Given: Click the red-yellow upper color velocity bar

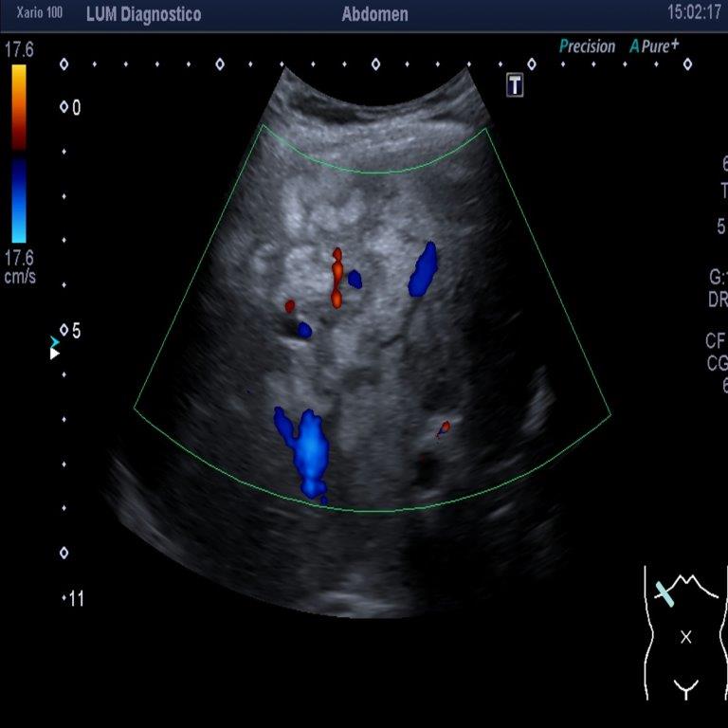Looking at the screenshot, I should [x=19, y=106].
